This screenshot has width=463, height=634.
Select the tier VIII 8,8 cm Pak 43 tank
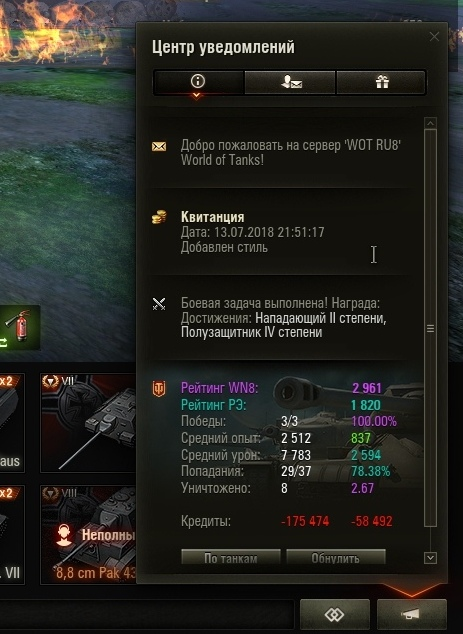[88, 535]
